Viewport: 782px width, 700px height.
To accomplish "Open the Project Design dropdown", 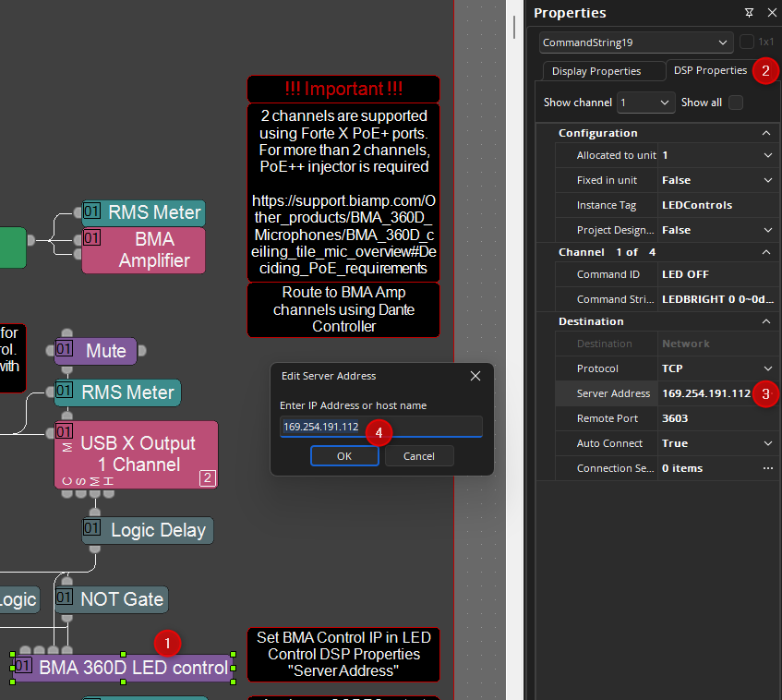I will click(x=767, y=230).
